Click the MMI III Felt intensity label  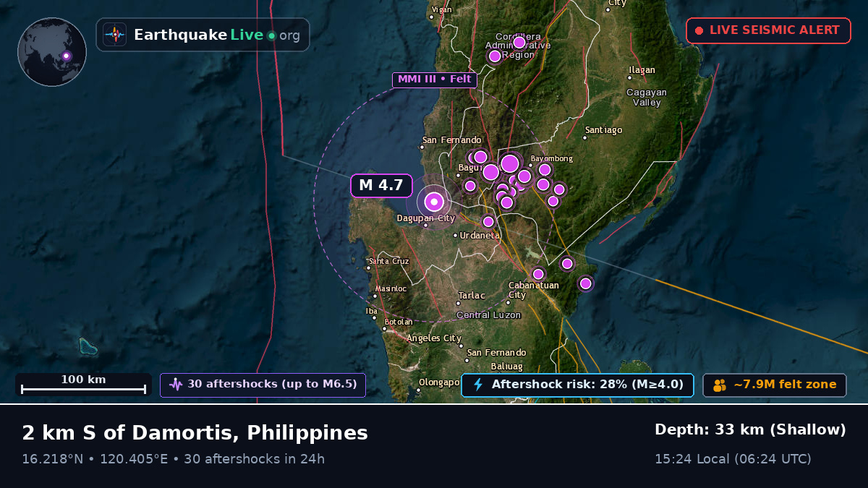click(x=434, y=80)
